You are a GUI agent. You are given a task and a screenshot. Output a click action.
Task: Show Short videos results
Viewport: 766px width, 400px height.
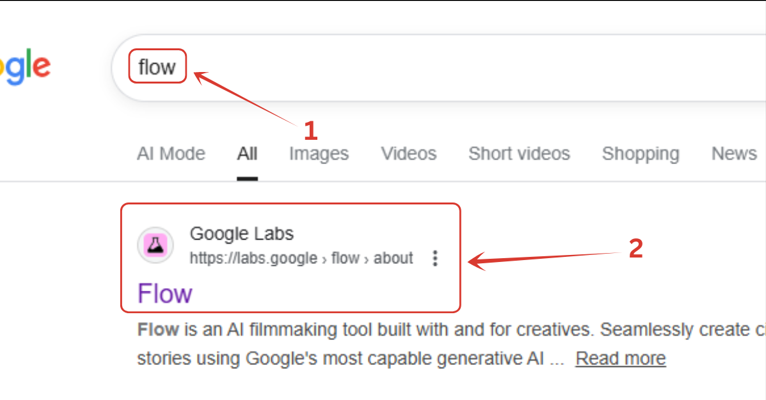(519, 153)
